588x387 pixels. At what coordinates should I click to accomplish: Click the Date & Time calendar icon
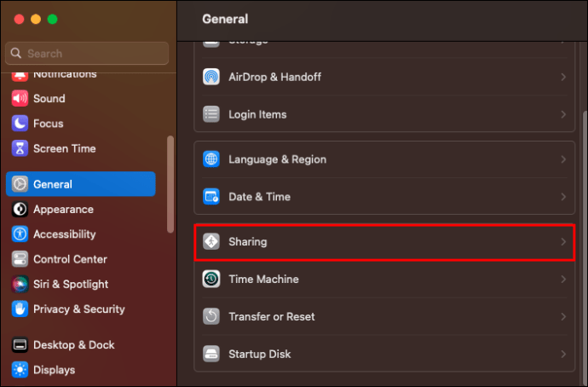click(x=211, y=197)
